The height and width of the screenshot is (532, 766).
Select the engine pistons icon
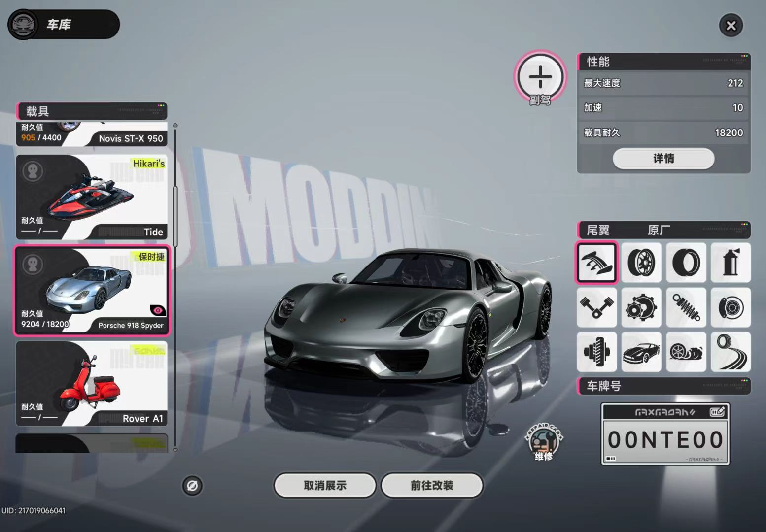click(x=596, y=307)
